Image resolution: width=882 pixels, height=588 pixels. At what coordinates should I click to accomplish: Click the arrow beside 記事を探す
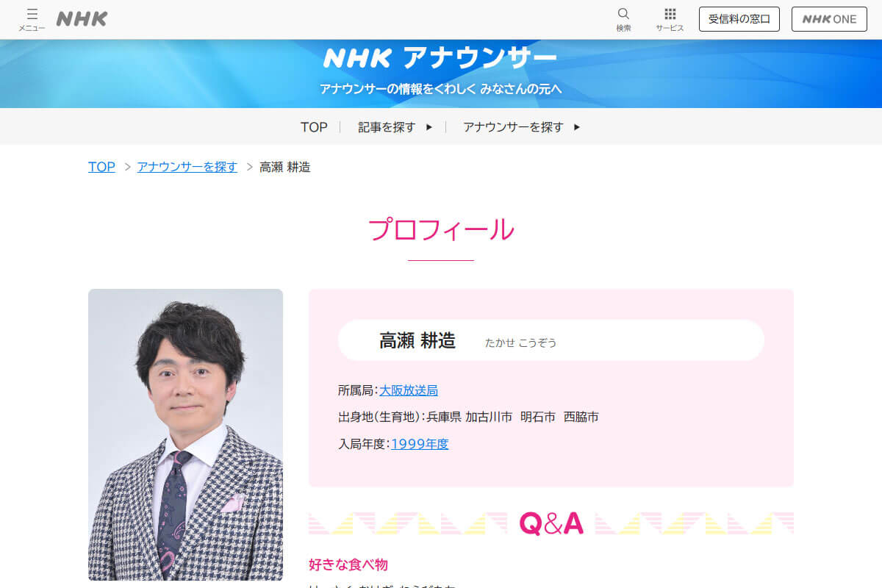(x=429, y=127)
